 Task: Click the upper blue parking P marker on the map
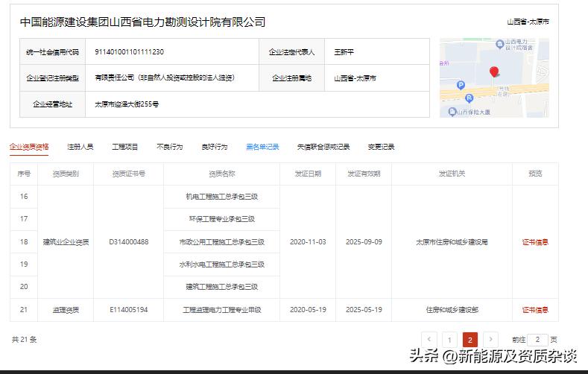[x=461, y=86]
